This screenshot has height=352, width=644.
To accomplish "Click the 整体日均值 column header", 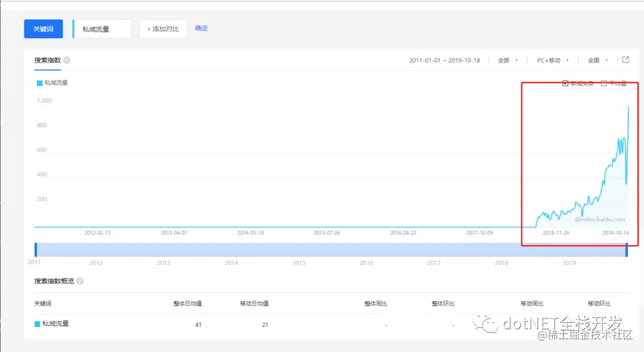I will click(x=187, y=304).
